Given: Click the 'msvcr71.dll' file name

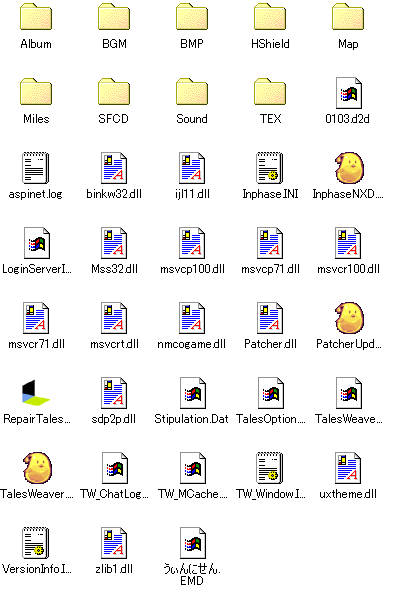Looking at the screenshot, I should click(37, 344).
